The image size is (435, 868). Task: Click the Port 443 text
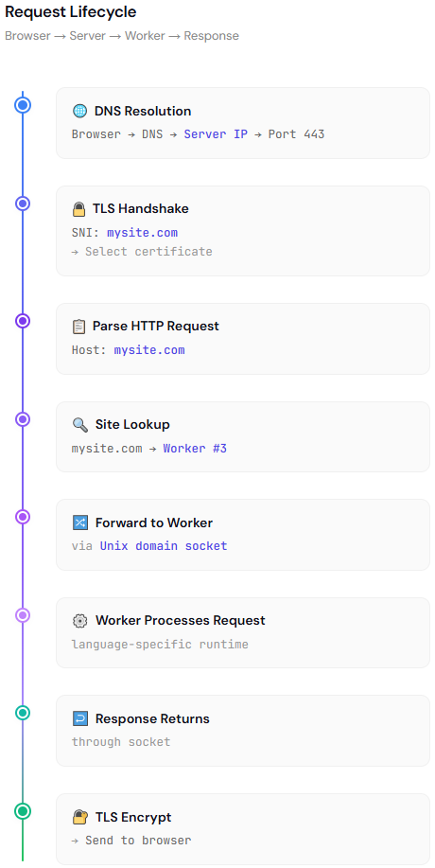point(296,134)
